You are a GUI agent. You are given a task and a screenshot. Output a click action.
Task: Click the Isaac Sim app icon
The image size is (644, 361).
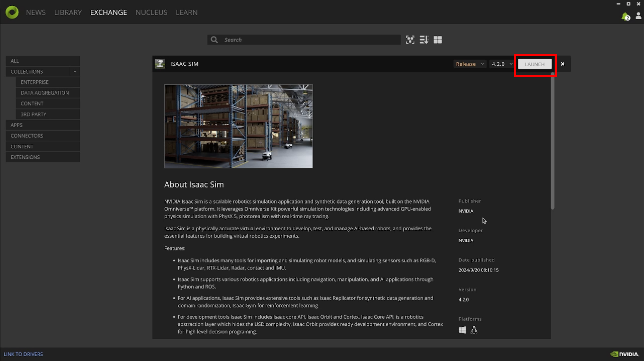pyautogui.click(x=160, y=64)
